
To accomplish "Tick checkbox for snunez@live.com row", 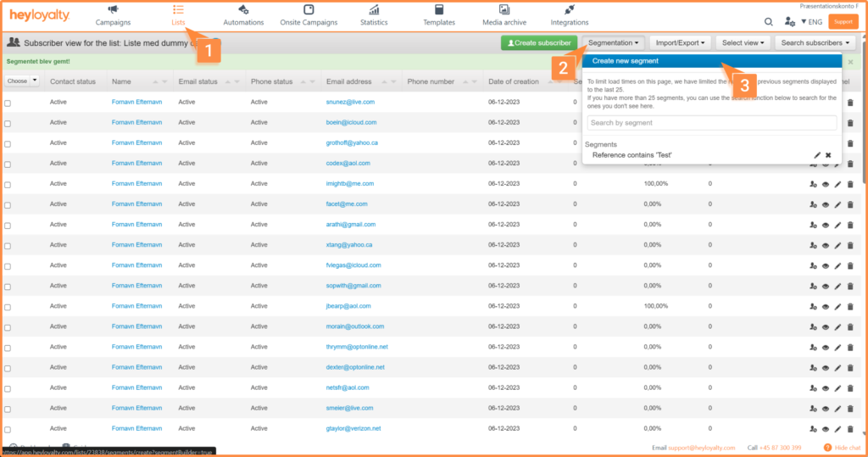I will pos(8,103).
